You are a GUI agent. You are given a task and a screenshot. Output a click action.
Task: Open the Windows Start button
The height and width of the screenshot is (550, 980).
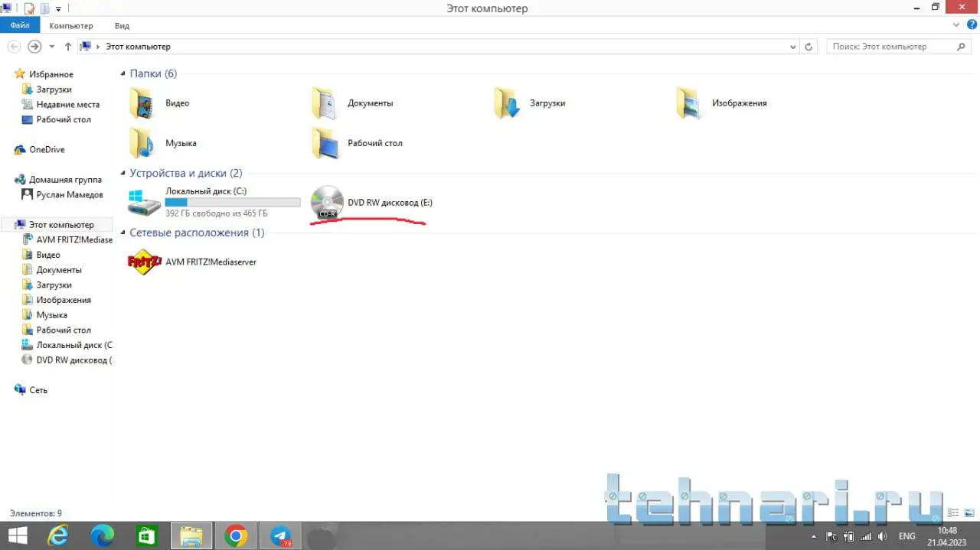coord(17,535)
